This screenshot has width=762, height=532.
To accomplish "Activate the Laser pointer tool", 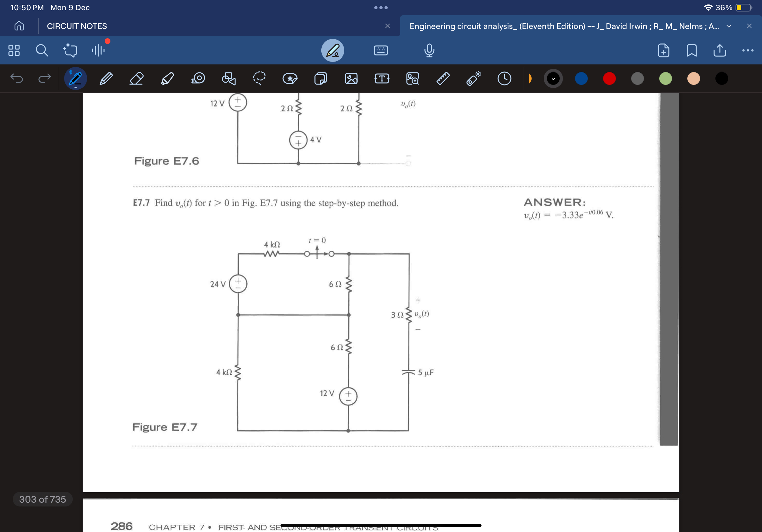I will coord(473,78).
